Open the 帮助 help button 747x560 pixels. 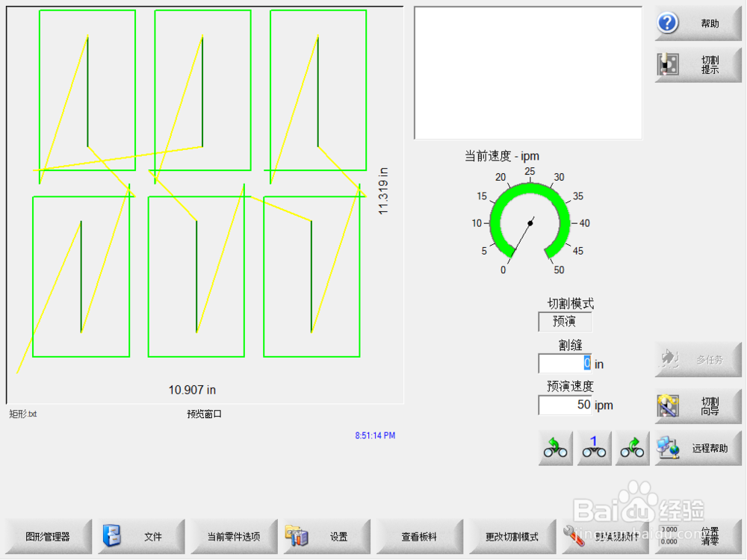click(698, 23)
